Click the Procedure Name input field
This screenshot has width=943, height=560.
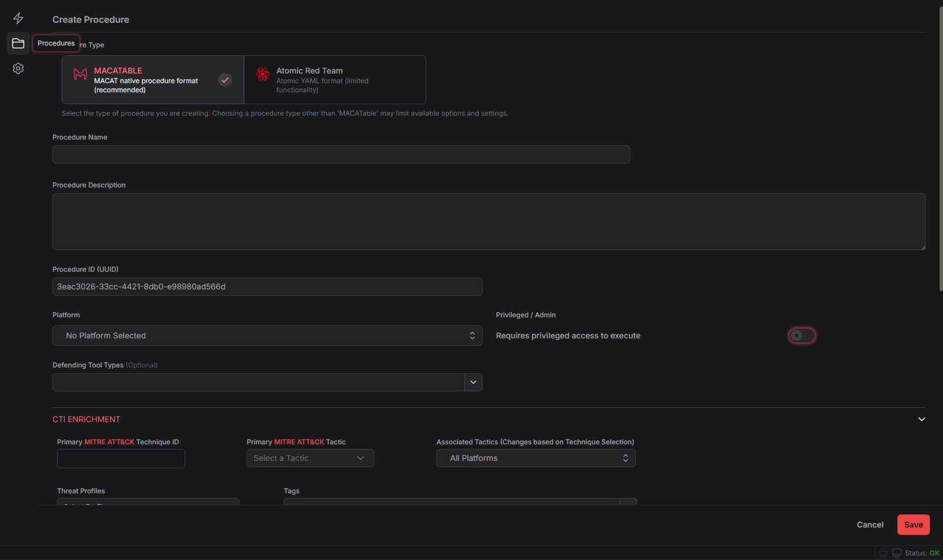point(340,154)
